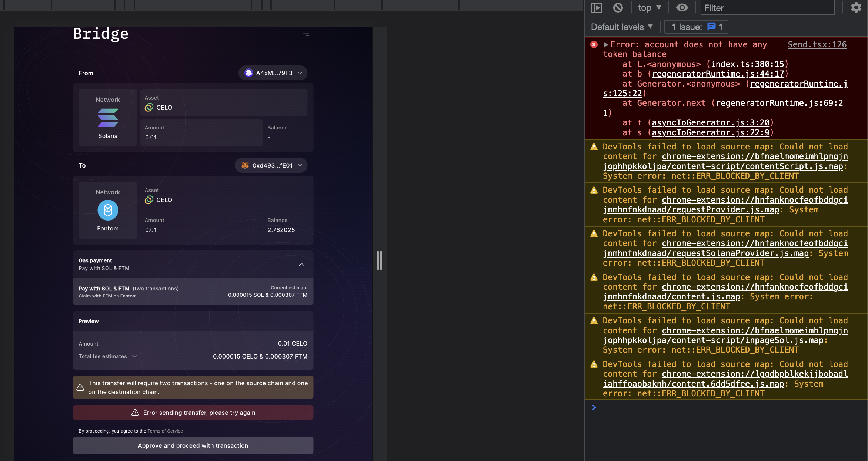Expand the error stack trace disclosure triangle
The height and width of the screenshot is (461, 868).
tap(606, 44)
